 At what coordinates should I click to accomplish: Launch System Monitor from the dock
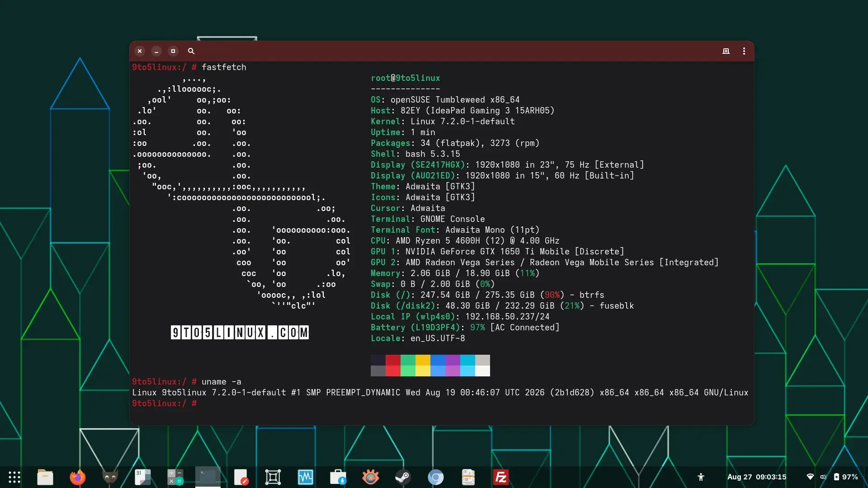[306, 477]
